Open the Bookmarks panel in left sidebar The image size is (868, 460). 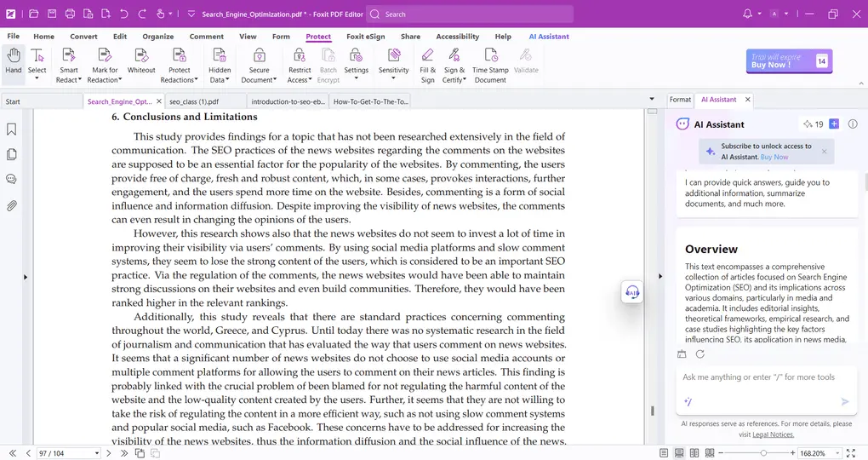click(x=12, y=129)
